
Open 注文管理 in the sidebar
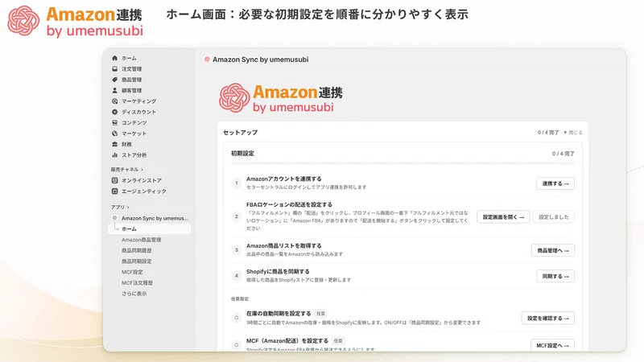pos(131,69)
